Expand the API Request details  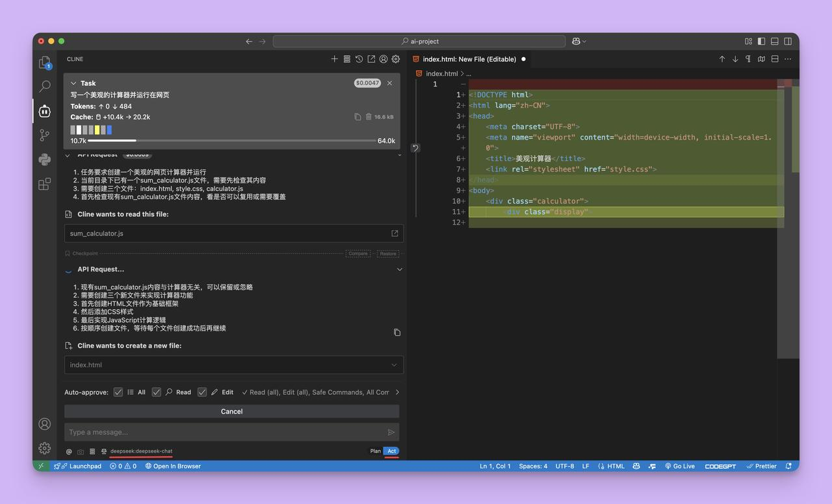(x=399, y=269)
